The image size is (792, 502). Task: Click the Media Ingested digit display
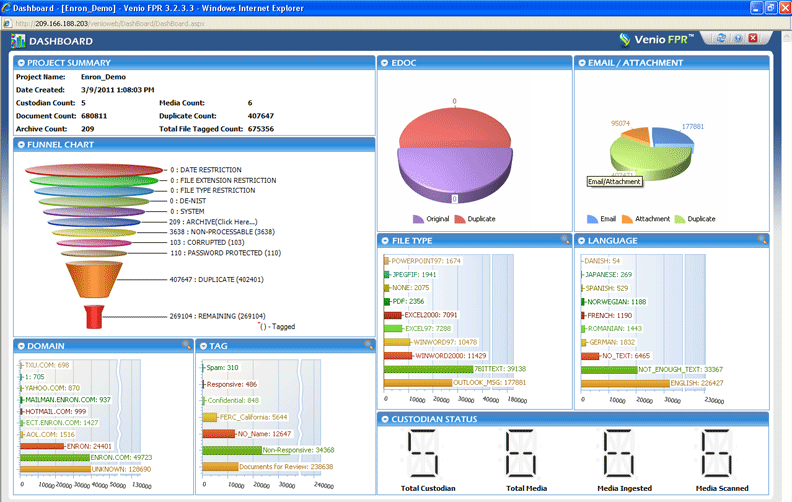tap(618, 453)
